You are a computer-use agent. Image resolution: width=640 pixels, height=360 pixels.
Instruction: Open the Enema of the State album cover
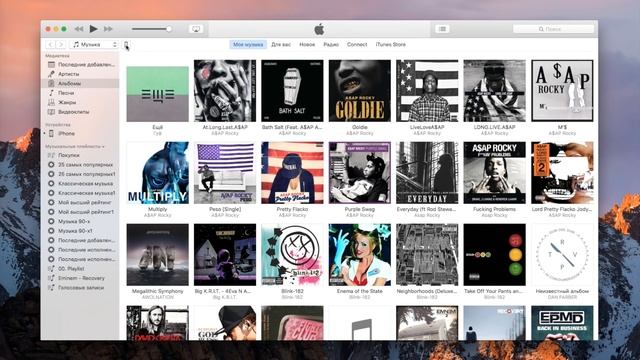pos(360,255)
